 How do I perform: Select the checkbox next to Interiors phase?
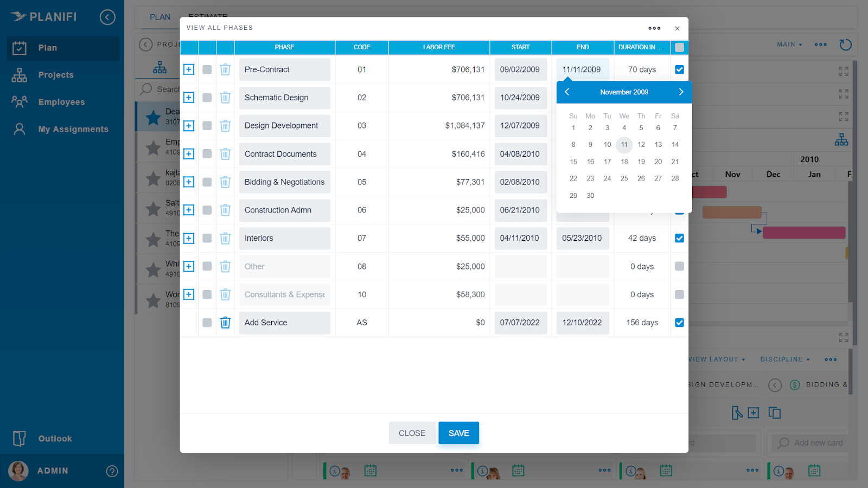point(207,238)
